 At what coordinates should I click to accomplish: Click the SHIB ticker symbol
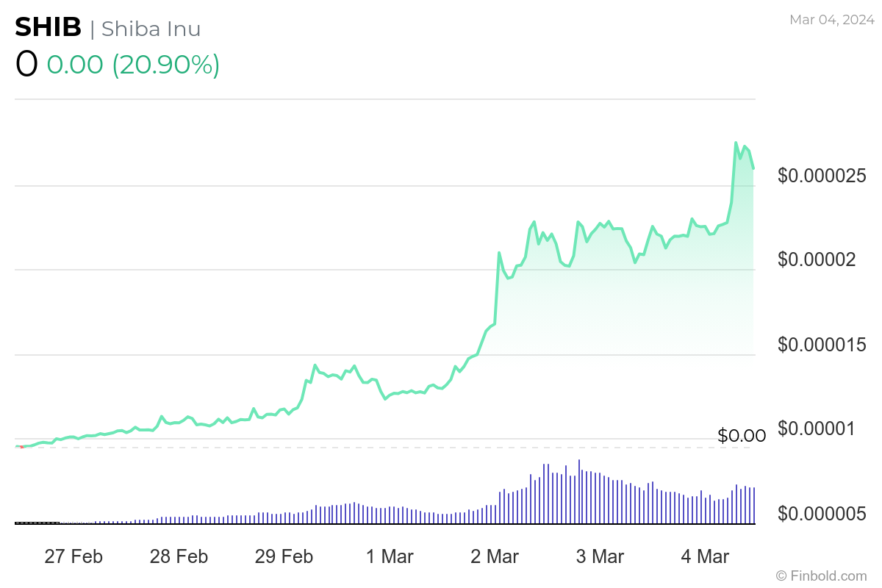pyautogui.click(x=49, y=28)
